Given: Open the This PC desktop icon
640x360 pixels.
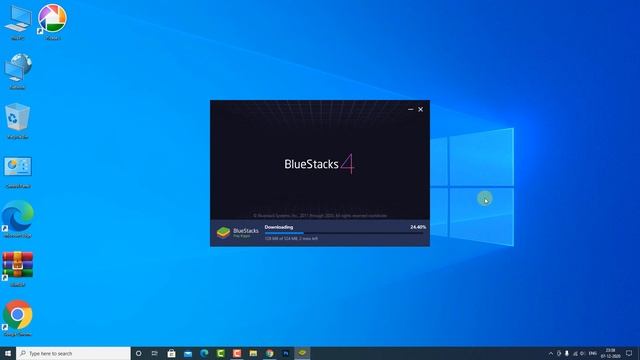Looking at the screenshot, I should click(18, 22).
